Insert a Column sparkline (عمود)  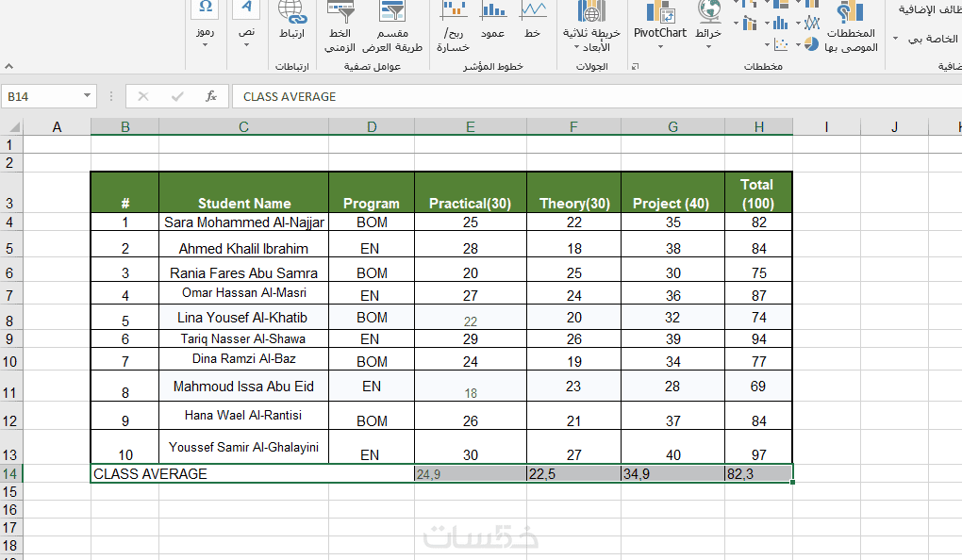tap(493, 21)
